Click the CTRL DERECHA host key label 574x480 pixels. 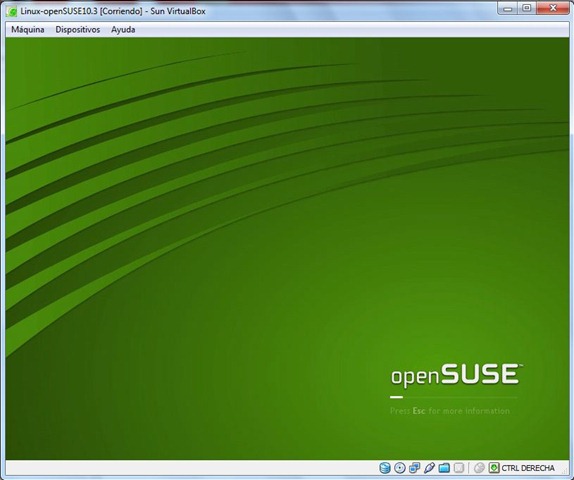pyautogui.click(x=528, y=468)
